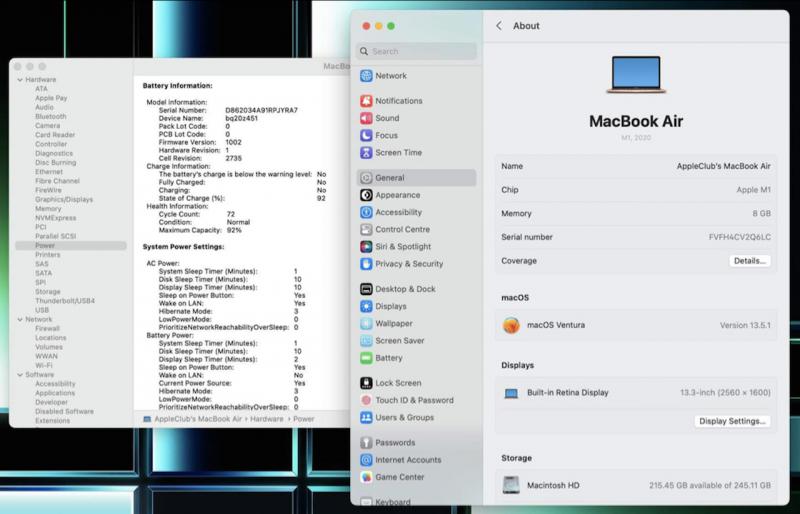
Task: Click Hardware in the path bar
Action: pyautogui.click(x=266, y=419)
